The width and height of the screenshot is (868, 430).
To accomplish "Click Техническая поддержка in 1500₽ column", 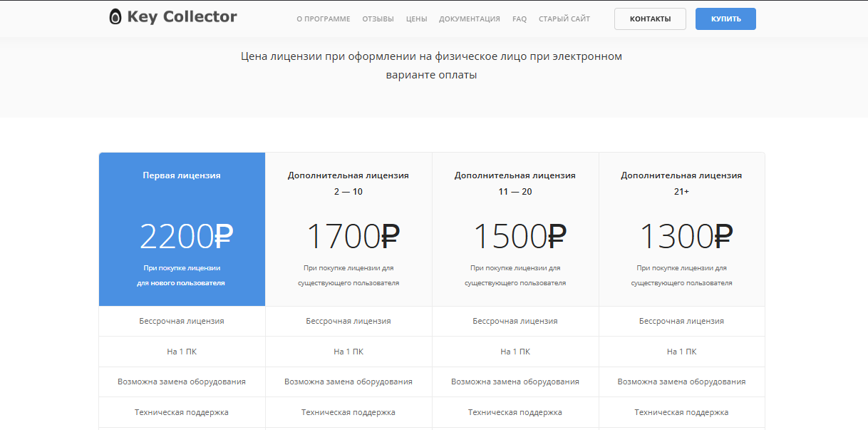I will point(515,412).
